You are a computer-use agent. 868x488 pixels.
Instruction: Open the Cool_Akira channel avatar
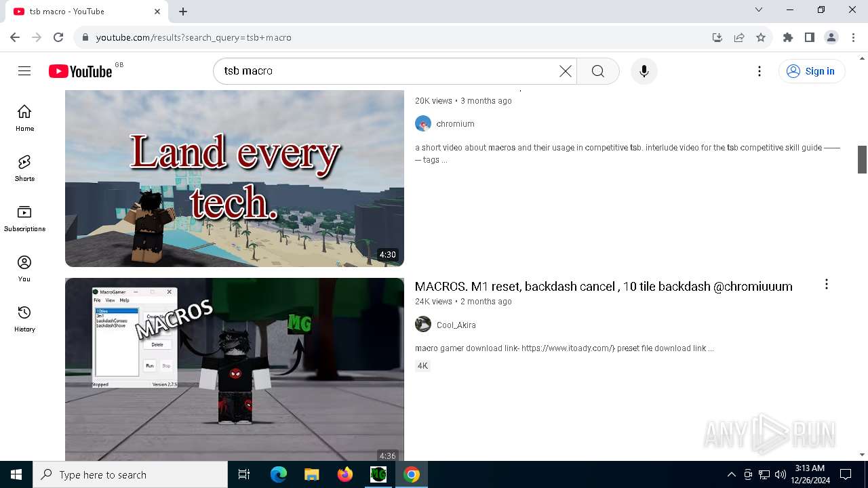pyautogui.click(x=423, y=325)
